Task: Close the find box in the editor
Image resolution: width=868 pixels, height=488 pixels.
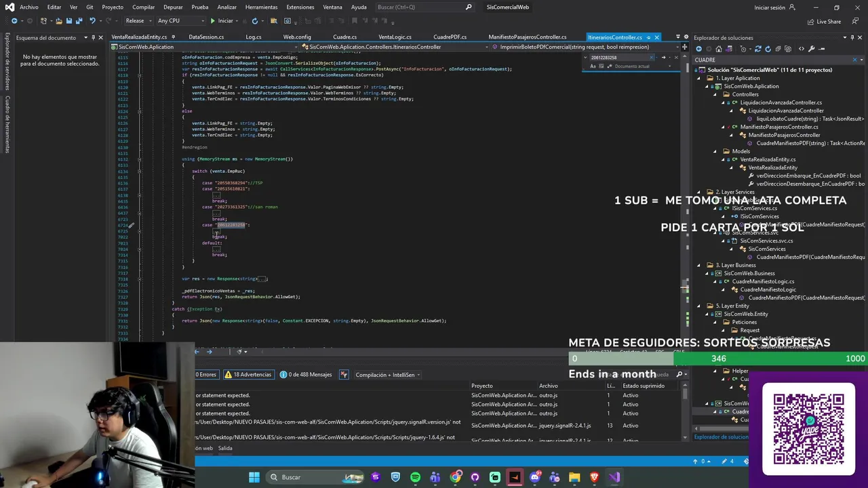Action: [676, 58]
